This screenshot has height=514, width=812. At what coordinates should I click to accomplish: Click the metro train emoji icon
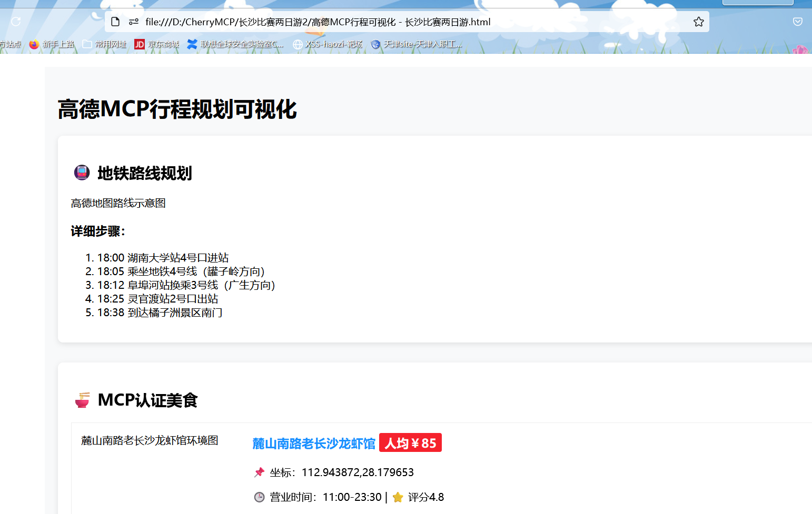(x=82, y=173)
